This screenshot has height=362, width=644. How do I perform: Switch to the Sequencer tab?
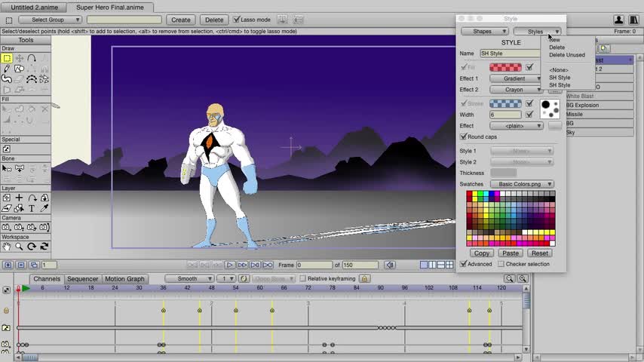(82, 278)
